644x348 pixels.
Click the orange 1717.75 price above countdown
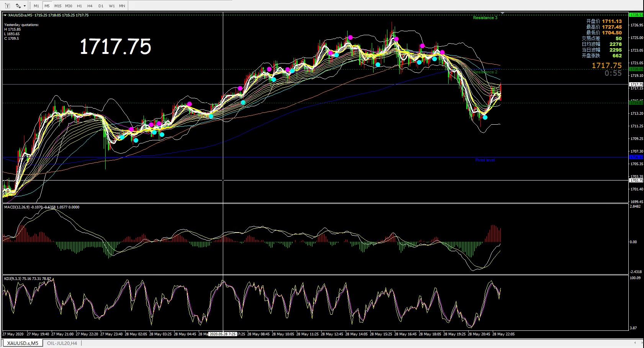[607, 66]
